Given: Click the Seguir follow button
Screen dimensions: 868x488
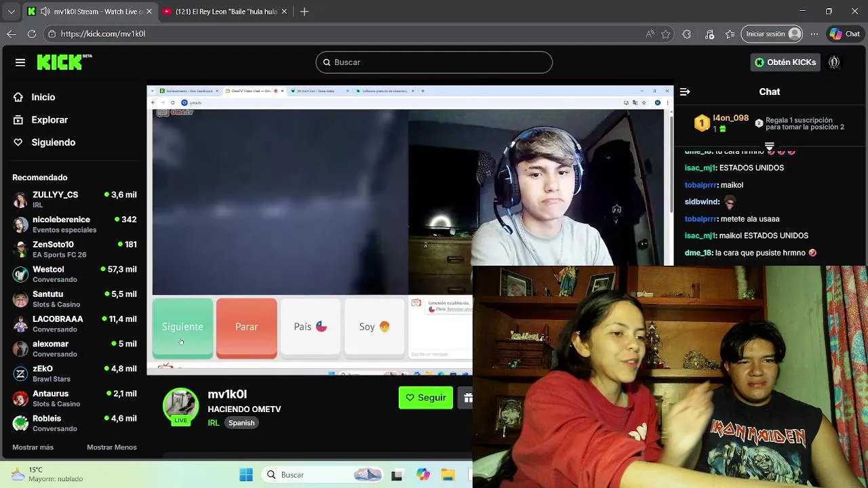Looking at the screenshot, I should [426, 398].
